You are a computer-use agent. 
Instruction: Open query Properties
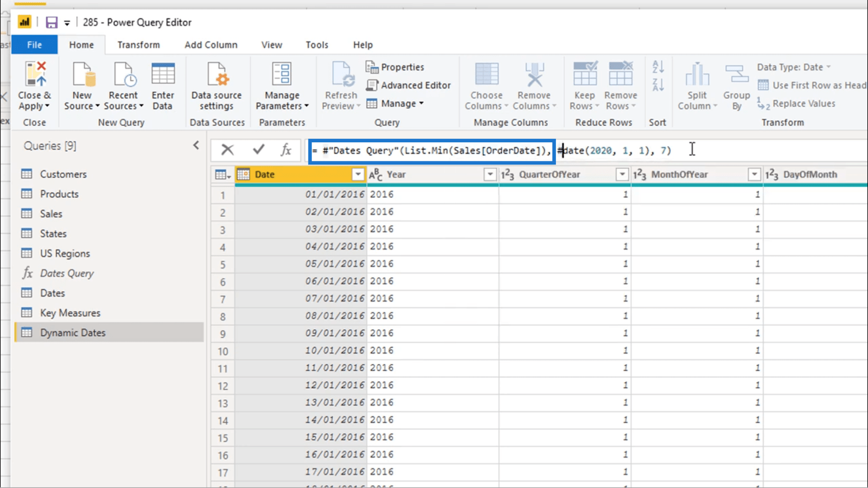[395, 67]
